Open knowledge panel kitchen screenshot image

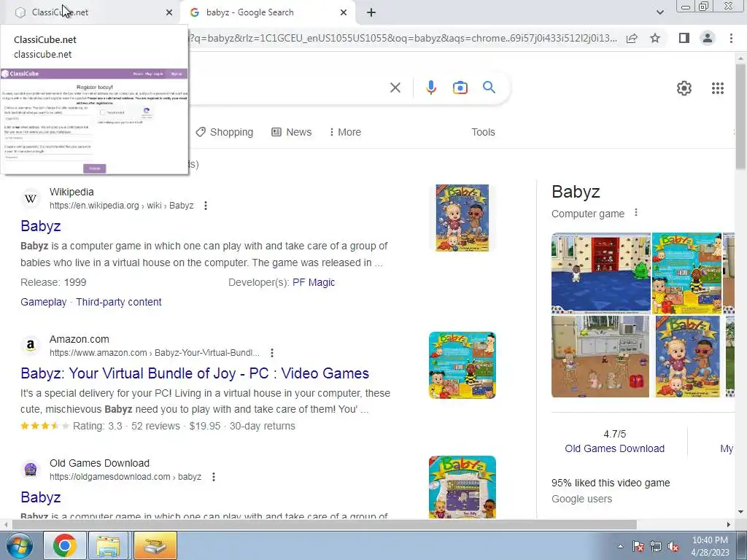[600, 356]
